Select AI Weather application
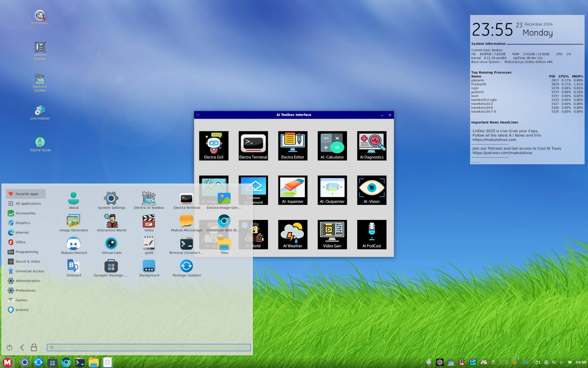Screen dimensions: 588x368 pyautogui.click(x=293, y=235)
